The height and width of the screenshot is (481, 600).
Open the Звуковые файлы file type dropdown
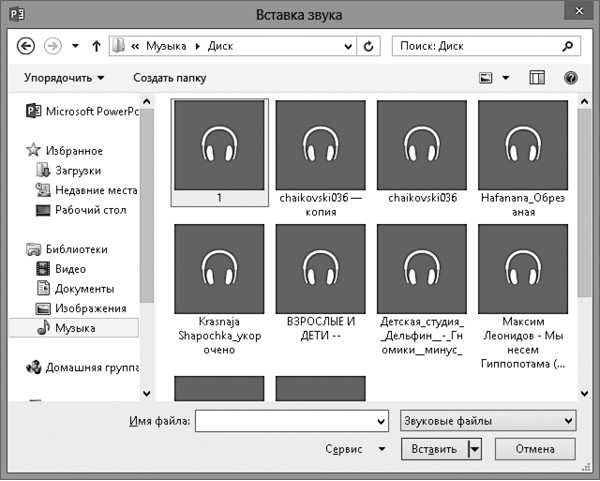click(x=486, y=421)
